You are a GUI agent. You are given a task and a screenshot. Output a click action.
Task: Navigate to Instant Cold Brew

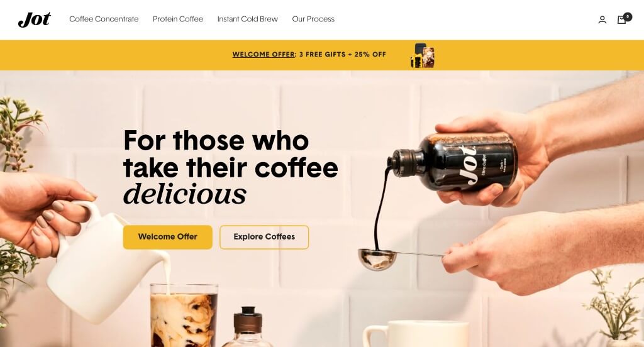point(248,19)
